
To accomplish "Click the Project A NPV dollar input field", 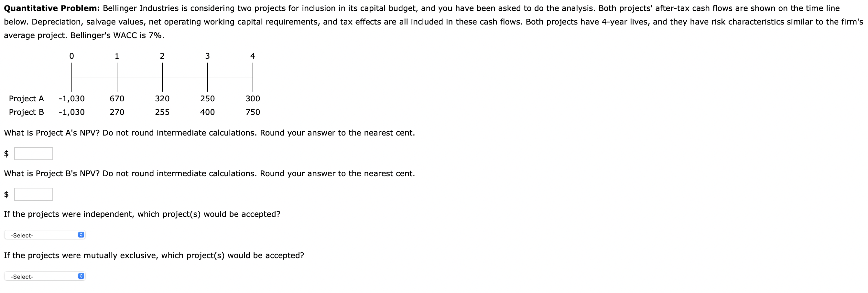I will (x=33, y=153).
